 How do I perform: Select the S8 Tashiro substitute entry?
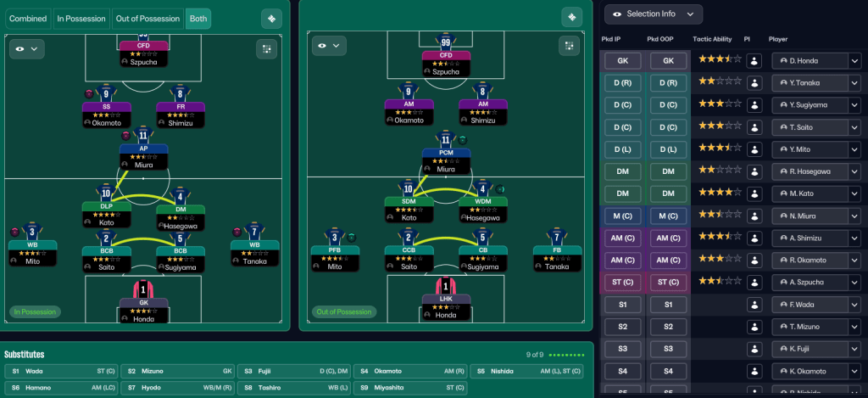[x=292, y=387]
